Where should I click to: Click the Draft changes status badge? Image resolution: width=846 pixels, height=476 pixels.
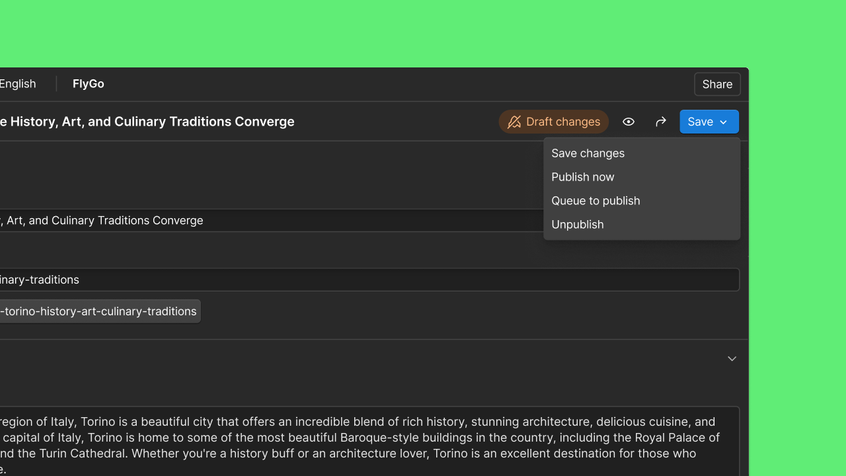click(x=554, y=122)
